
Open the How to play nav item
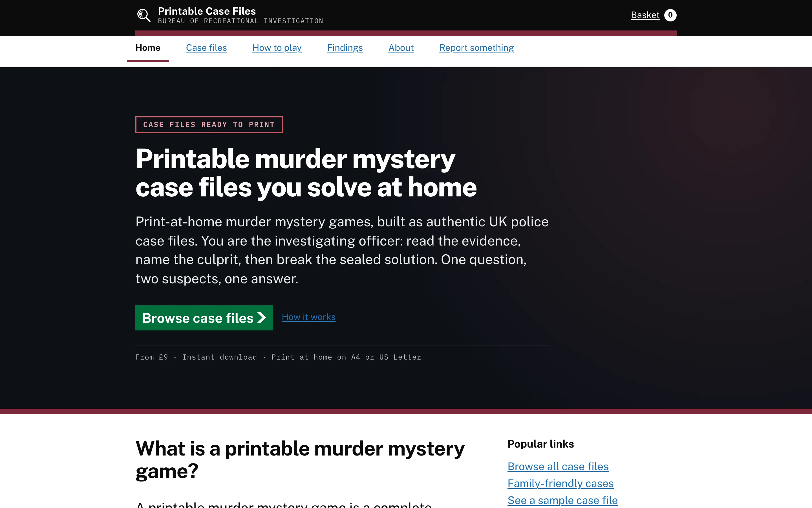pos(277,48)
